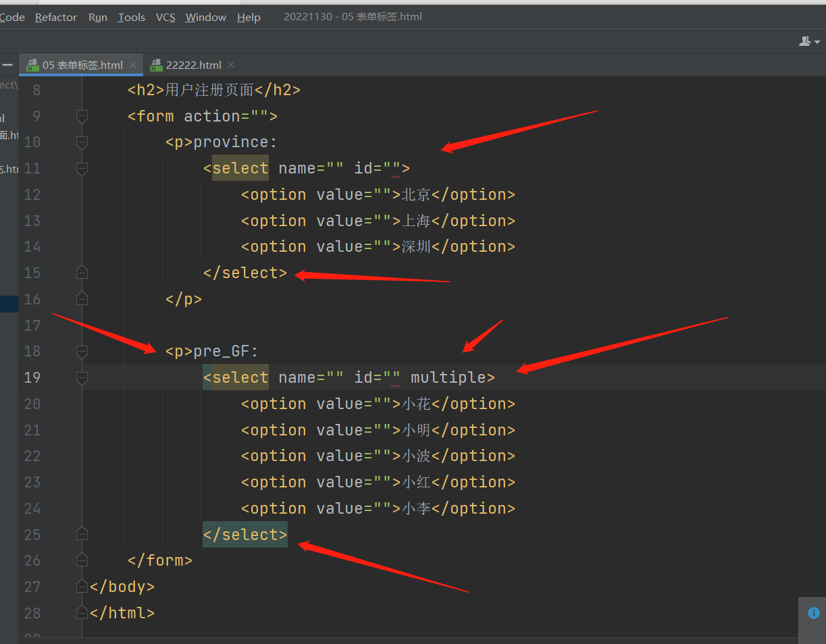
Task: Collapse the form tag fold on line 9
Action: (82, 116)
